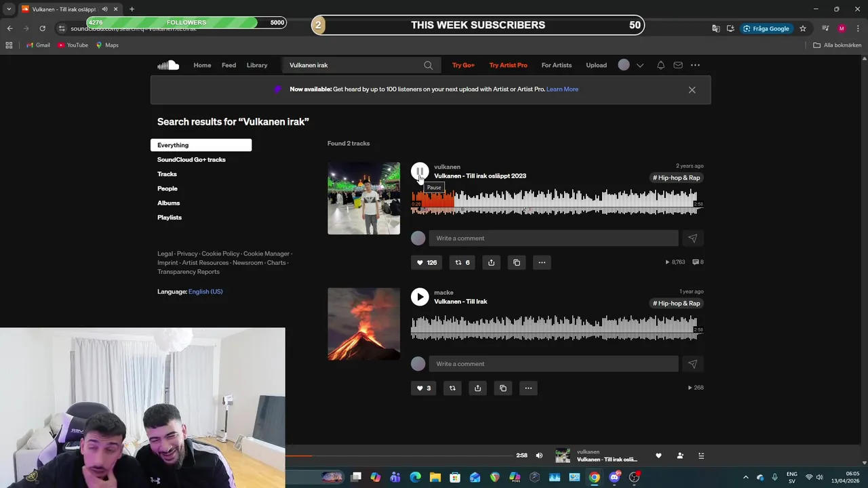The height and width of the screenshot is (488, 868).
Task: Change language English (US)
Action: point(205,291)
